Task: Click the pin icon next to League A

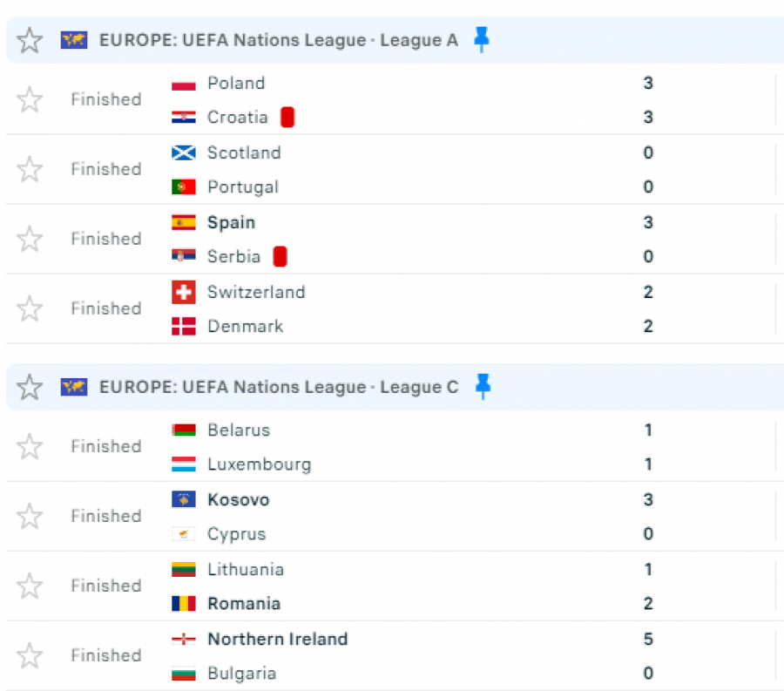Action: click(x=481, y=40)
